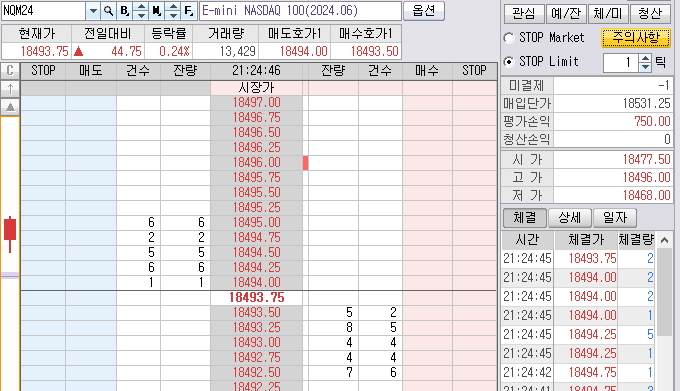
Task: Click the B toolbar icon beside the search icon
Action: click(x=124, y=11)
